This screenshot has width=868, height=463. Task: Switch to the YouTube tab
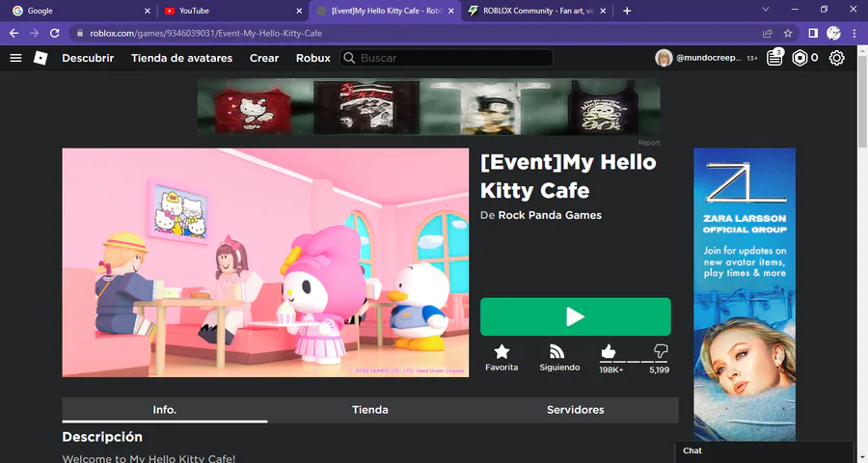pos(232,11)
